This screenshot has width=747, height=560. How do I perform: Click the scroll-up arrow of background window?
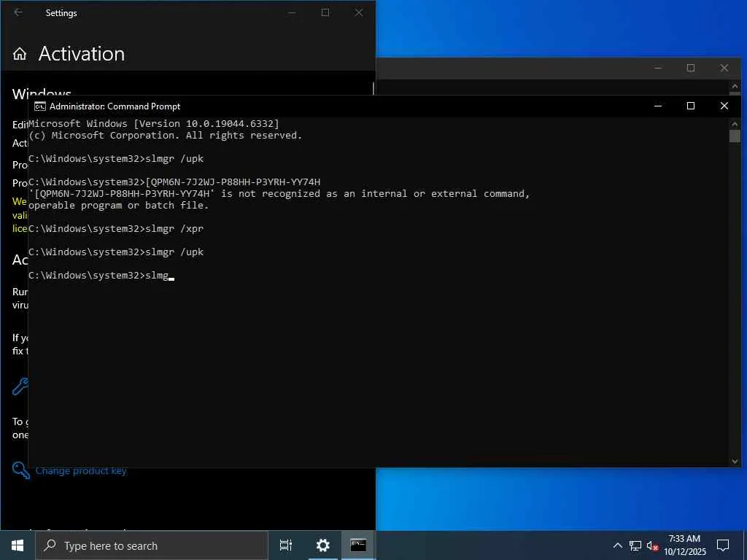click(x=735, y=87)
